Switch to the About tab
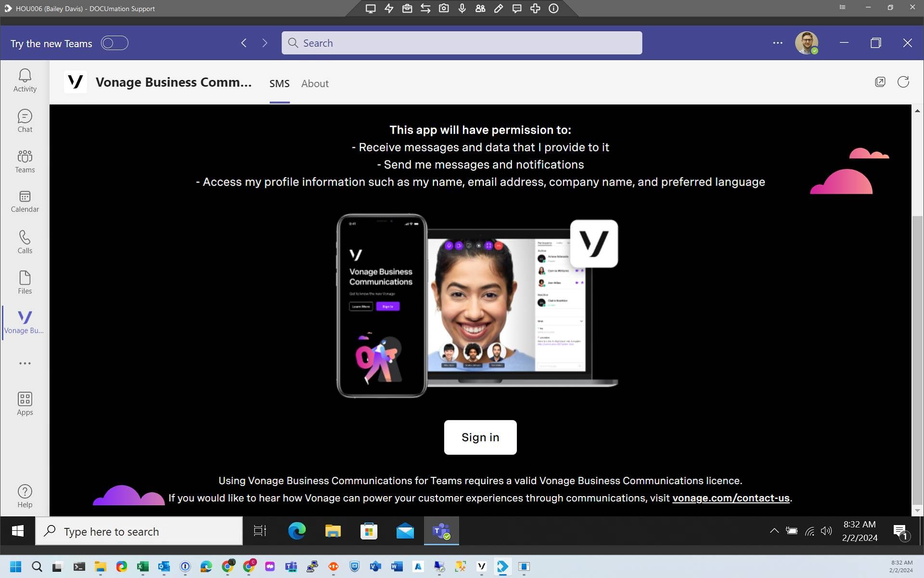Screen dimensions: 924x578 (315, 83)
